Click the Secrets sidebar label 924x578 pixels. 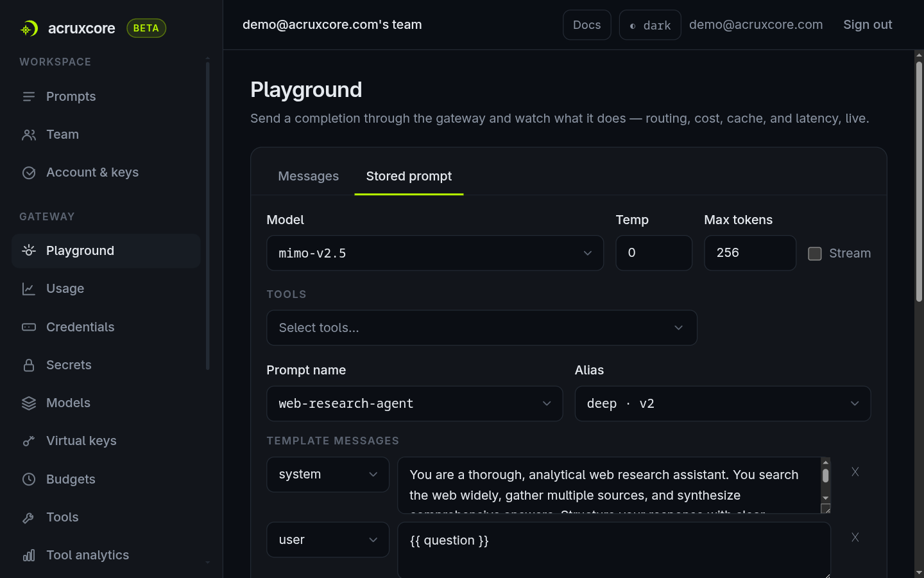click(x=69, y=365)
